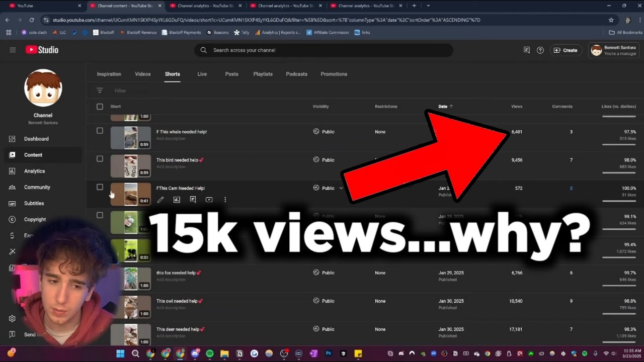The height and width of the screenshot is (362, 644).
Task: Open three-dot options for FThis Cam Needed Help
Action: pos(225,200)
